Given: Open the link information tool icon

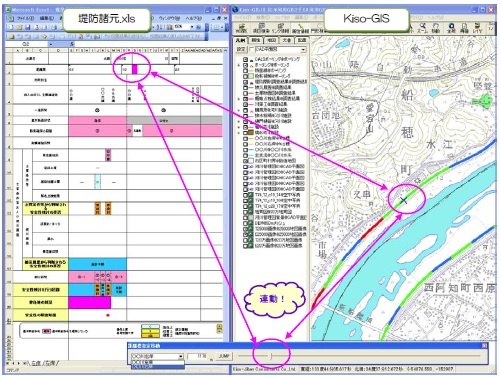Looking at the screenshot, I should pyautogui.click(x=281, y=27).
